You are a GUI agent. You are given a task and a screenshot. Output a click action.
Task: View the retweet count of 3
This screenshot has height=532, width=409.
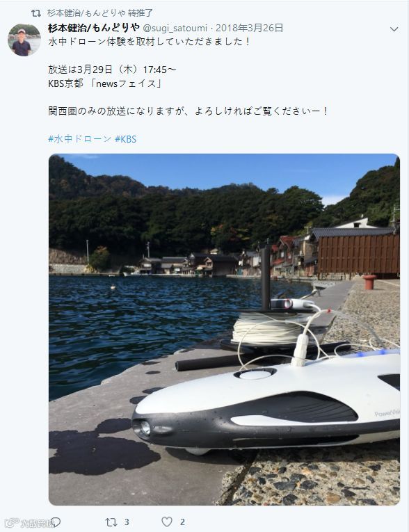[127, 522]
